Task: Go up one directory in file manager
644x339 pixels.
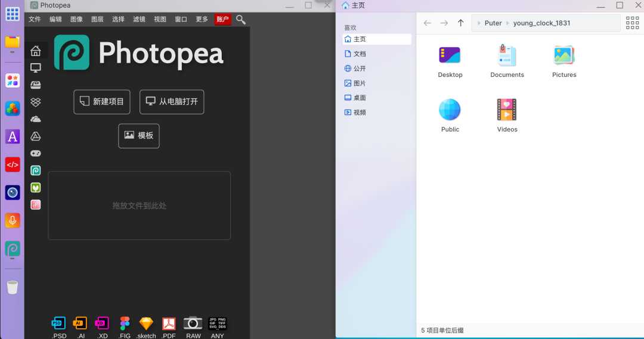Action: point(461,23)
